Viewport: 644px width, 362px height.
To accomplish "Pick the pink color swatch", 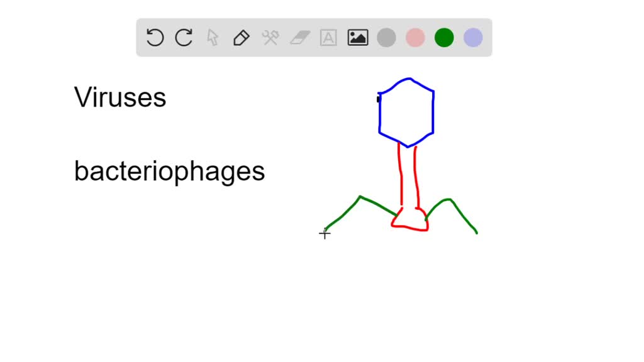I will pyautogui.click(x=415, y=38).
